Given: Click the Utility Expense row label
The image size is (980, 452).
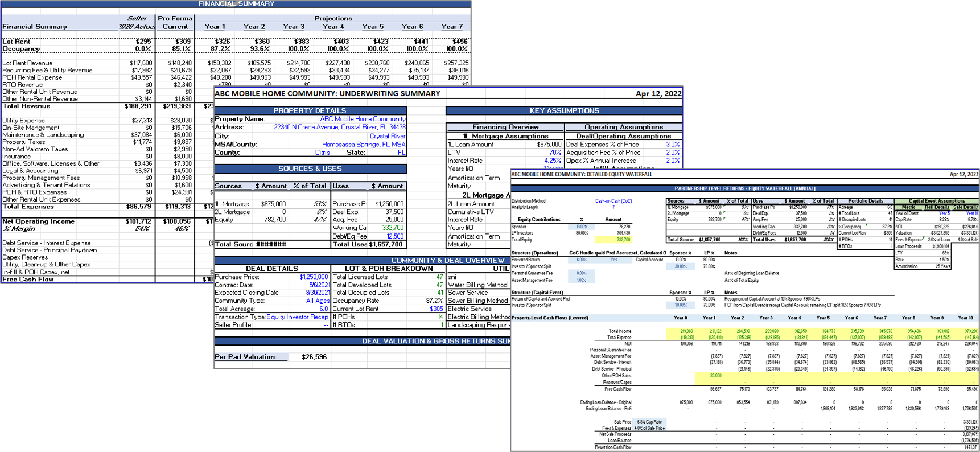Looking at the screenshot, I should point(23,121).
